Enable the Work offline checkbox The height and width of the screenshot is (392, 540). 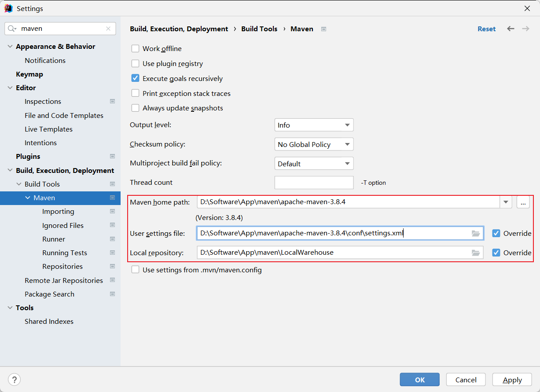click(x=136, y=49)
